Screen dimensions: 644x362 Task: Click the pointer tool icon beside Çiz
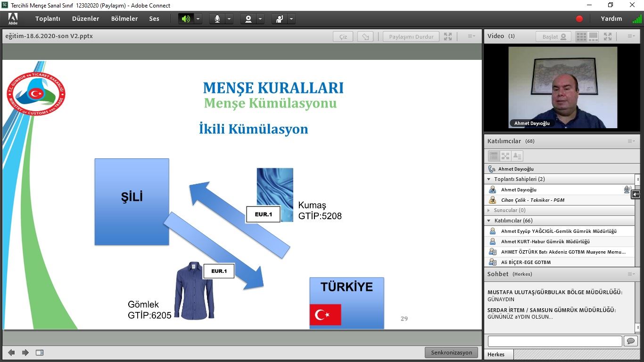[365, 37]
